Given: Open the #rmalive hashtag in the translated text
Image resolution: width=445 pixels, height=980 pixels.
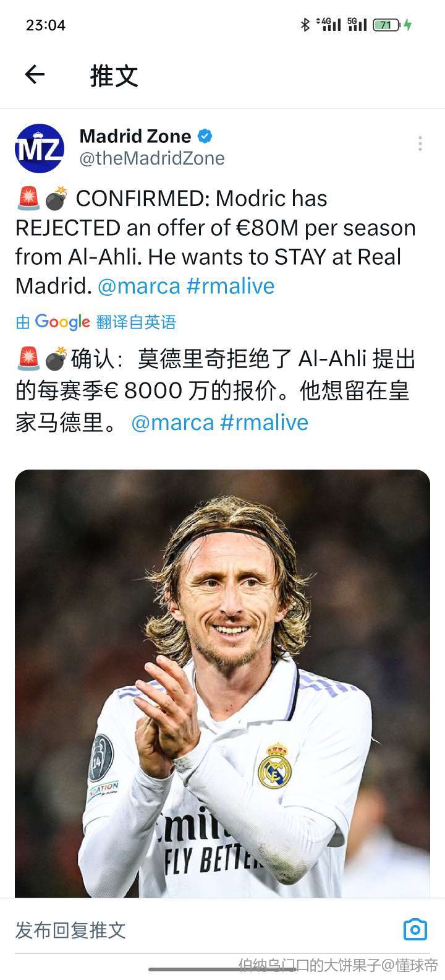Looking at the screenshot, I should click(264, 423).
